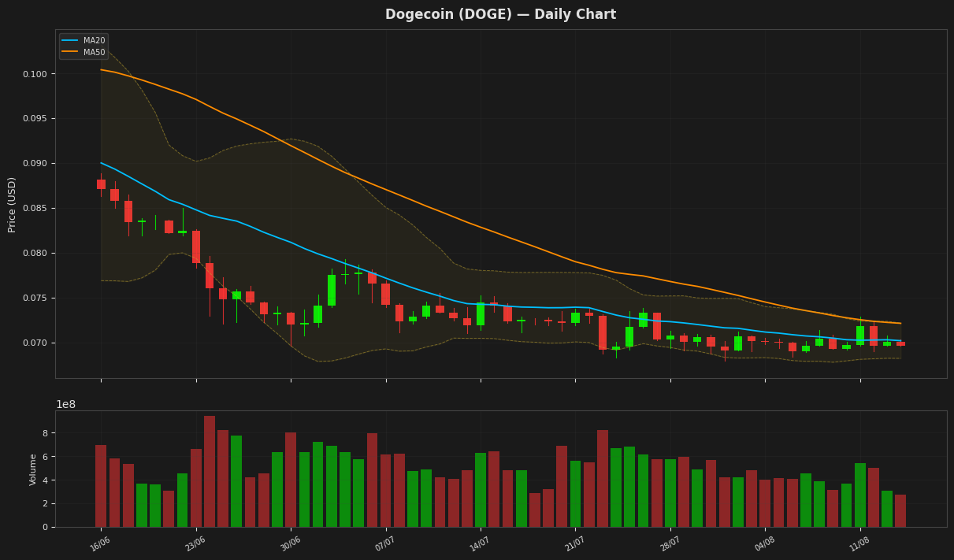
Task: Select the last red volume bar on the right
Action: click(x=900, y=511)
